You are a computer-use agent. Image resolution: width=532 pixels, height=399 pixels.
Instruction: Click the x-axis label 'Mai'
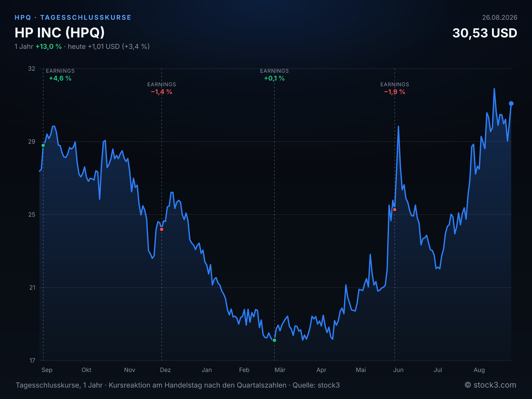(361, 370)
